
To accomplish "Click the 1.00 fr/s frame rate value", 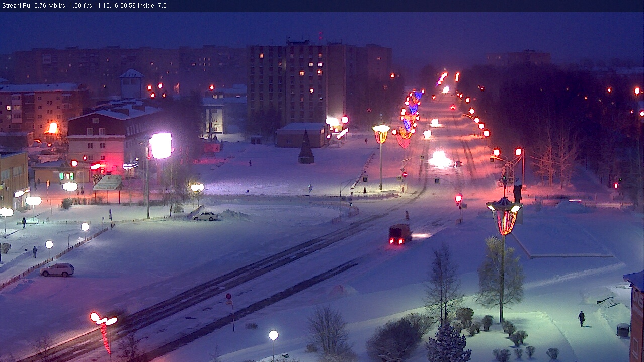I will point(82,6).
